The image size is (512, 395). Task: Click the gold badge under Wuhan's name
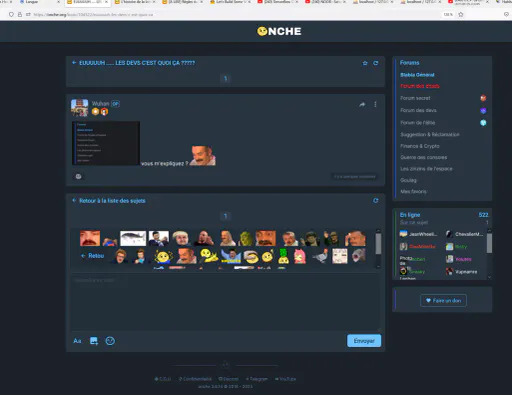pyautogui.click(x=95, y=112)
